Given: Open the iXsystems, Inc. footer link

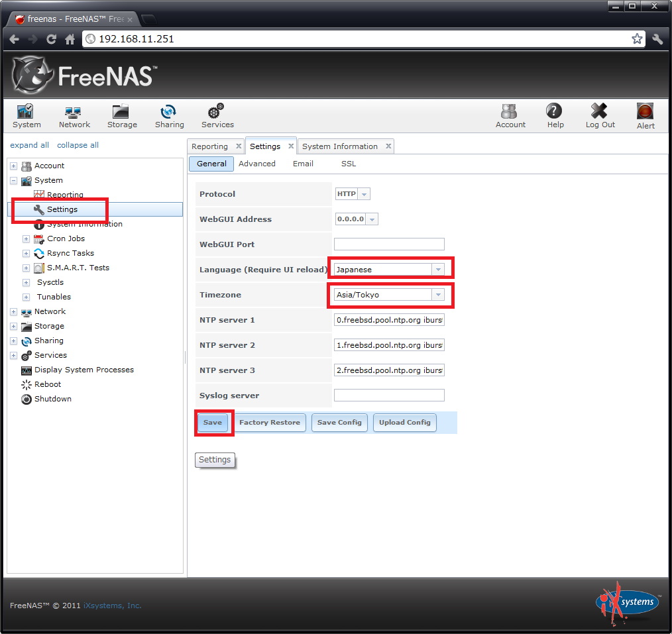Looking at the screenshot, I should point(112,606).
